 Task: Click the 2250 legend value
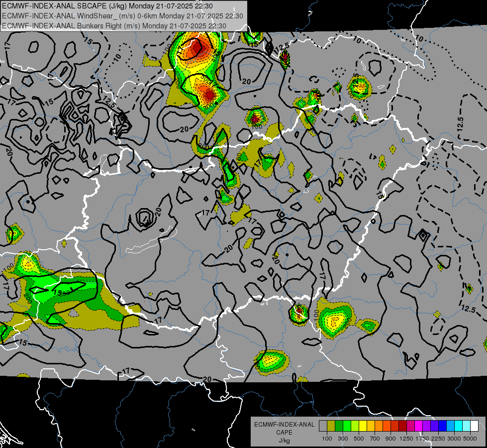(x=438, y=439)
